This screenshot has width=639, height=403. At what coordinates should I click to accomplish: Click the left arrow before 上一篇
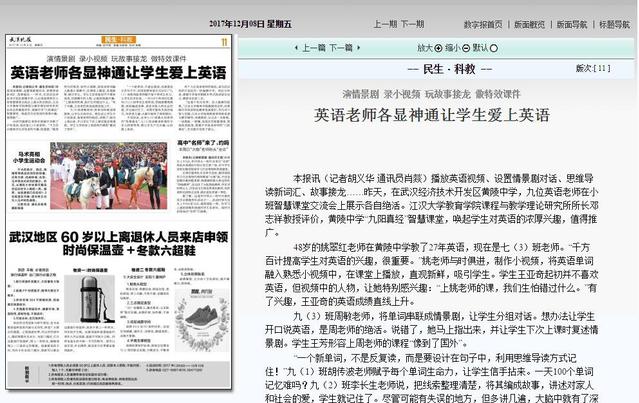(x=296, y=48)
